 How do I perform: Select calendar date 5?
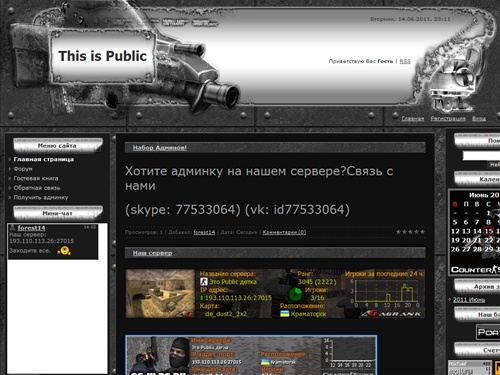click(455, 222)
